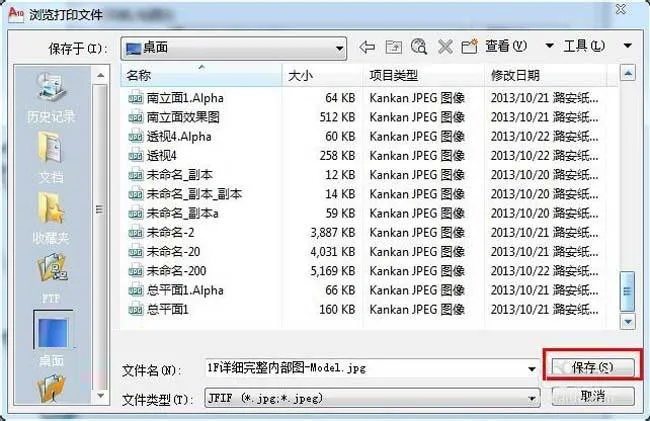Open the 工具(L) tools dropdown arrow
This screenshot has height=421, width=650.
628,46
